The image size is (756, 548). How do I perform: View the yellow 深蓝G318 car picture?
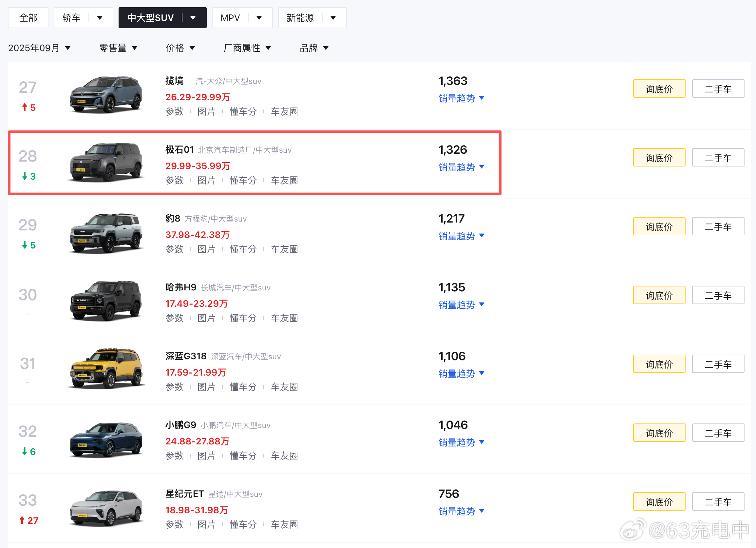(x=106, y=369)
